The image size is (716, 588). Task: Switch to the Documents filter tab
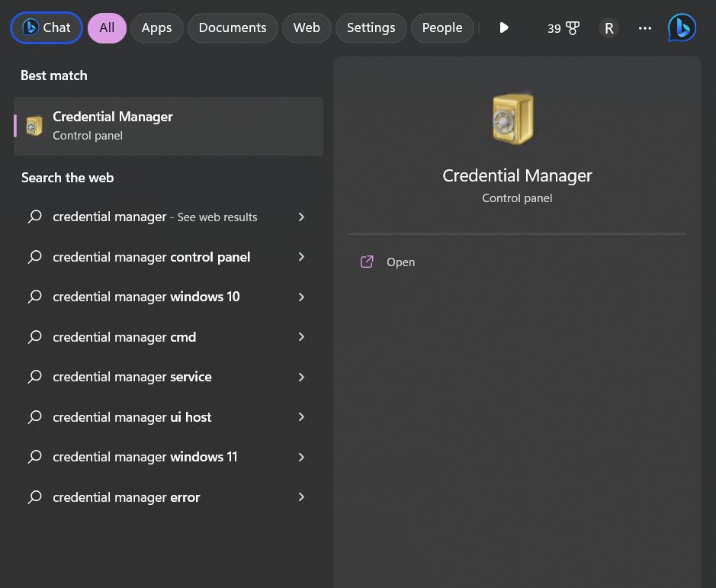coord(233,28)
